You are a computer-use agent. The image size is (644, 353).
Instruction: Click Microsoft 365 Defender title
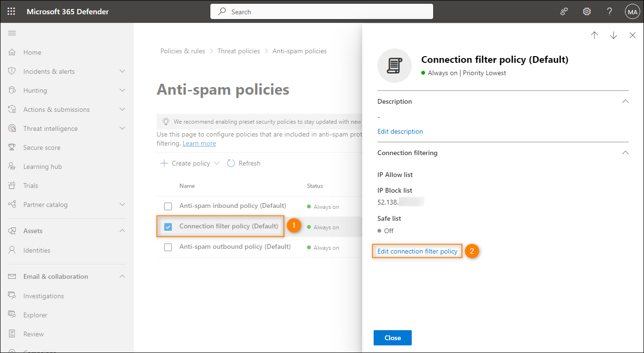tap(68, 11)
